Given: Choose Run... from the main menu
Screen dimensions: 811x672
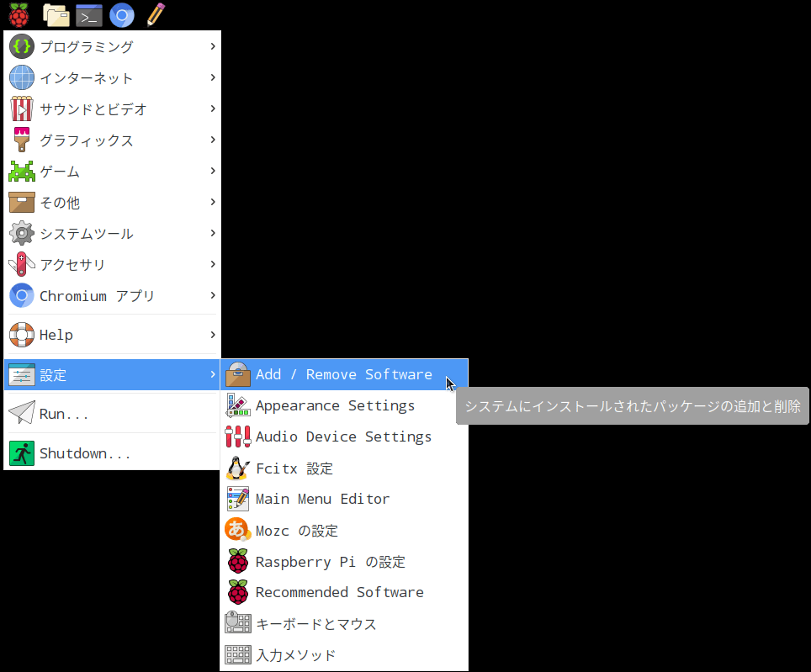Looking at the screenshot, I should coord(112,413).
